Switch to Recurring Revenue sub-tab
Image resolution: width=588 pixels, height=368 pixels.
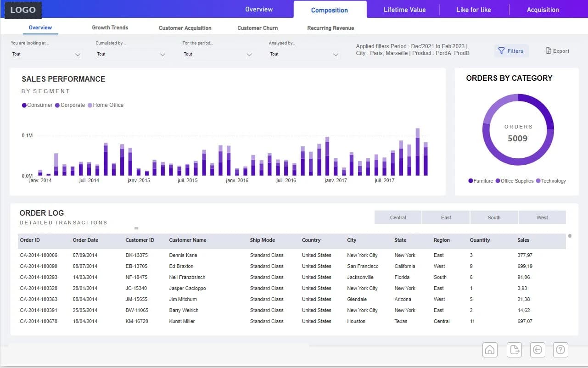coord(330,28)
